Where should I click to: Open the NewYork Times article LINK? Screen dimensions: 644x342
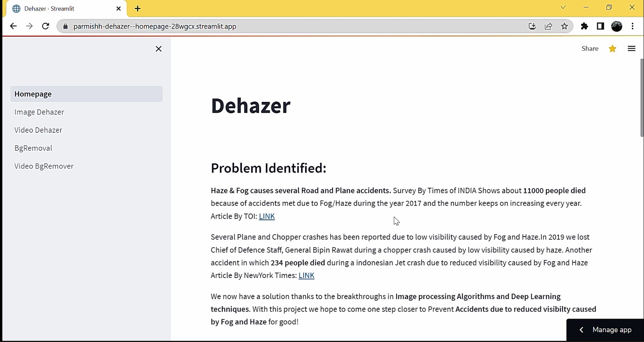[306, 276]
